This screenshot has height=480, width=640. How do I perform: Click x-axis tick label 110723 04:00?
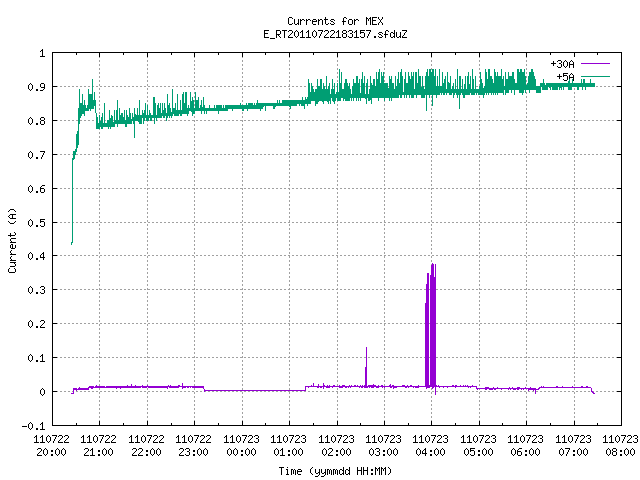coord(431,446)
